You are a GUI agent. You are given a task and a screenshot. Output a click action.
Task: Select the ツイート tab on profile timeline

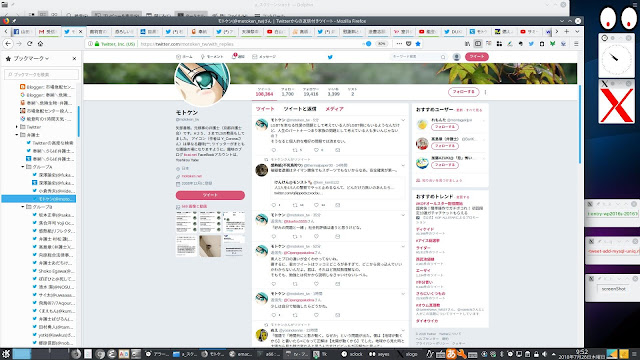click(265, 109)
